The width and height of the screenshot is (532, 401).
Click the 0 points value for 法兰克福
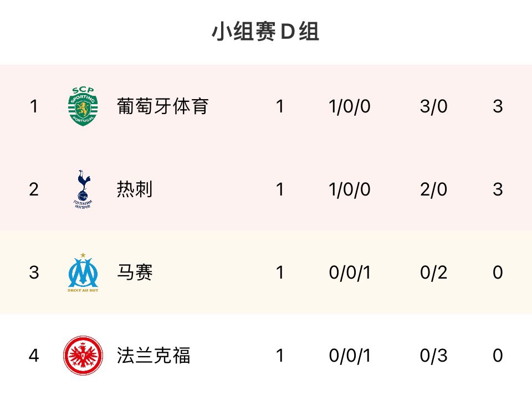pyautogui.click(x=498, y=356)
